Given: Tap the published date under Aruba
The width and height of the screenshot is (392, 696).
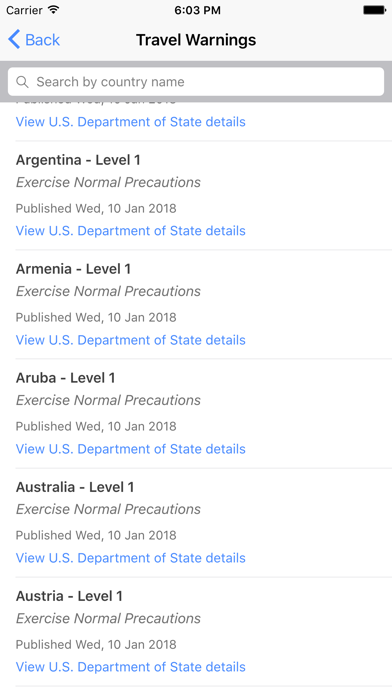Looking at the screenshot, I should (96, 426).
